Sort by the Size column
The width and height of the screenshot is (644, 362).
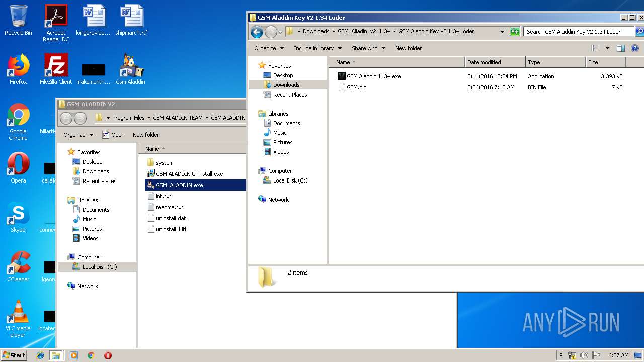[606, 62]
